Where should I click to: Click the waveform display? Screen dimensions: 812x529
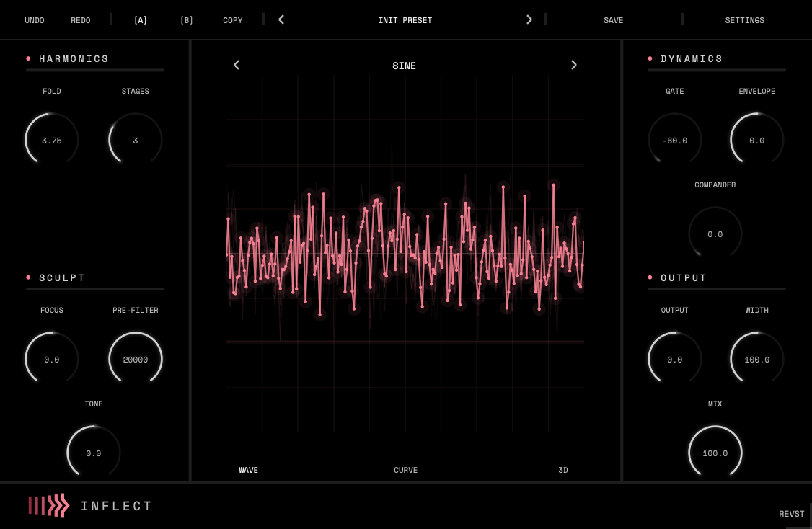click(405, 254)
